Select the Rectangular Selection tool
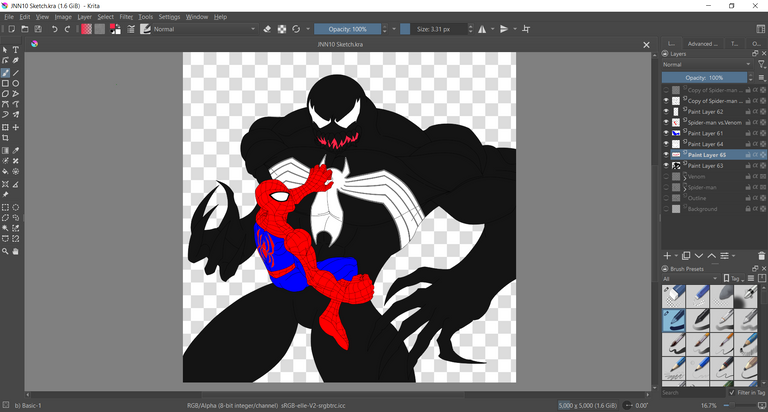Viewport: 768px width, 412px height. 5,207
